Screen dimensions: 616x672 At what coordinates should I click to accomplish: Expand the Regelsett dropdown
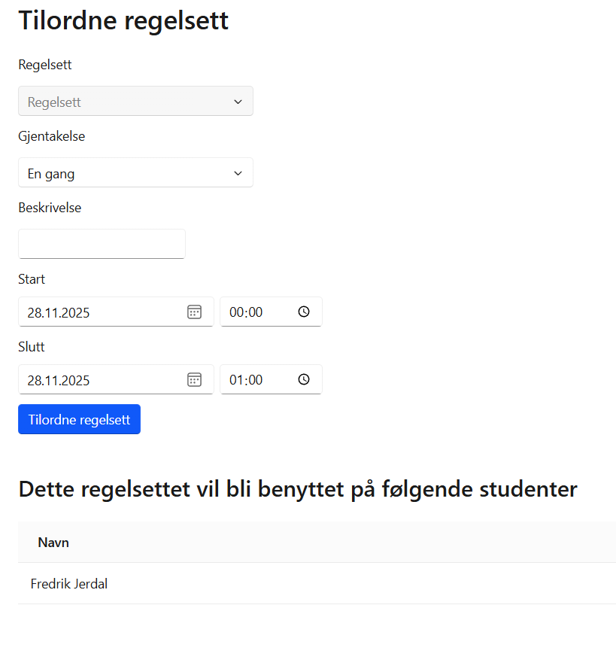click(135, 102)
